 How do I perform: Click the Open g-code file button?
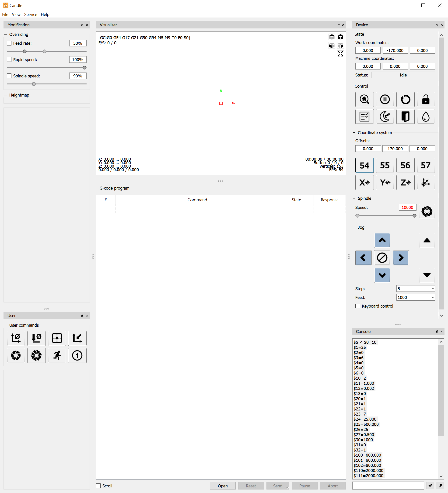222,486
